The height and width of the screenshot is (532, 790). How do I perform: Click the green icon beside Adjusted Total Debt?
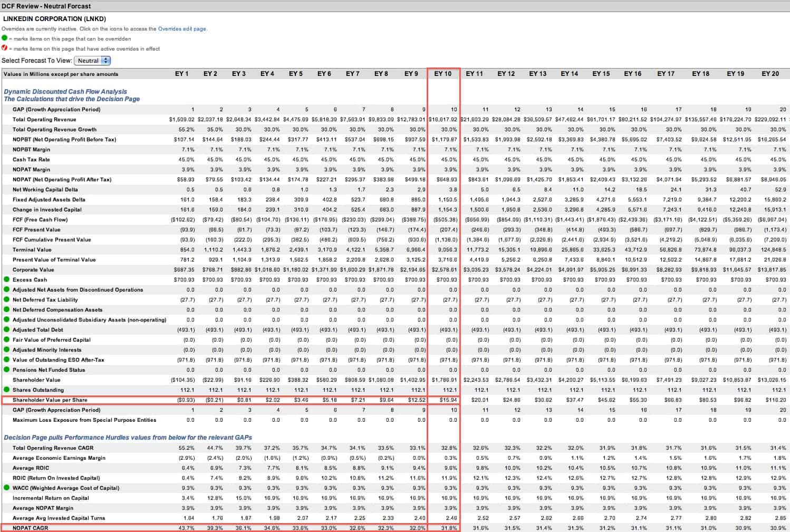point(6,330)
